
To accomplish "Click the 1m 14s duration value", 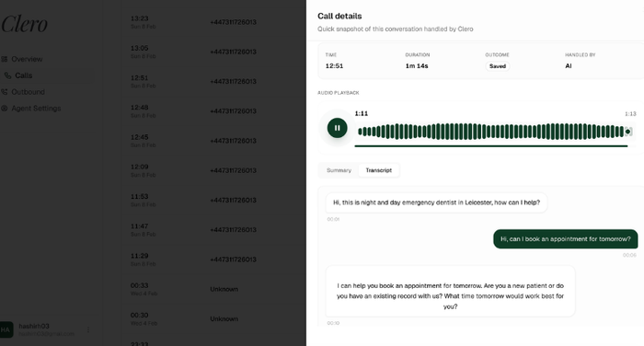I will (x=417, y=65).
